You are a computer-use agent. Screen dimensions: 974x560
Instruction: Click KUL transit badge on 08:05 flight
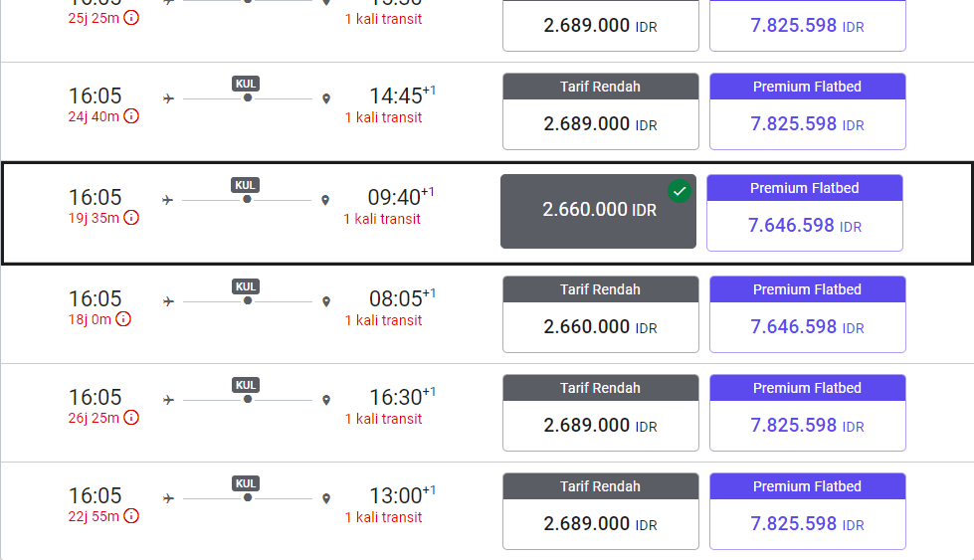point(247,286)
